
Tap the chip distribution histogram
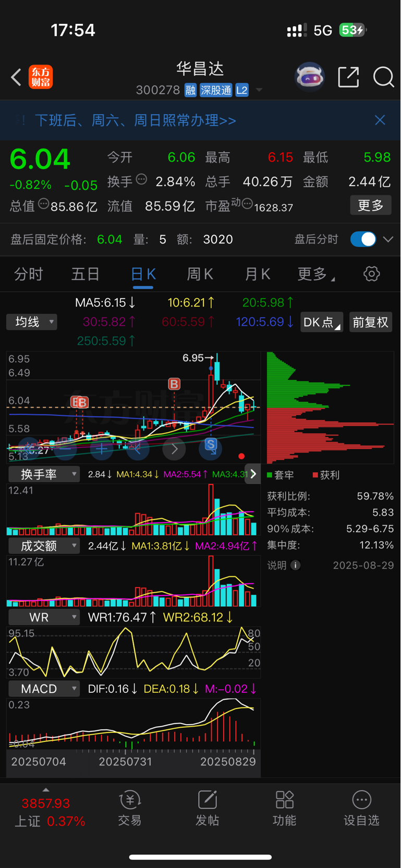click(x=330, y=408)
